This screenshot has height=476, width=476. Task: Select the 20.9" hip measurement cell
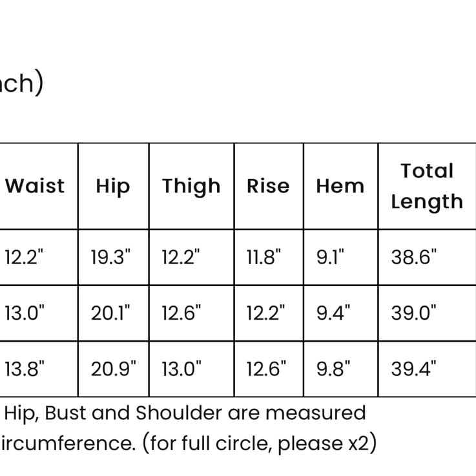[114, 369]
